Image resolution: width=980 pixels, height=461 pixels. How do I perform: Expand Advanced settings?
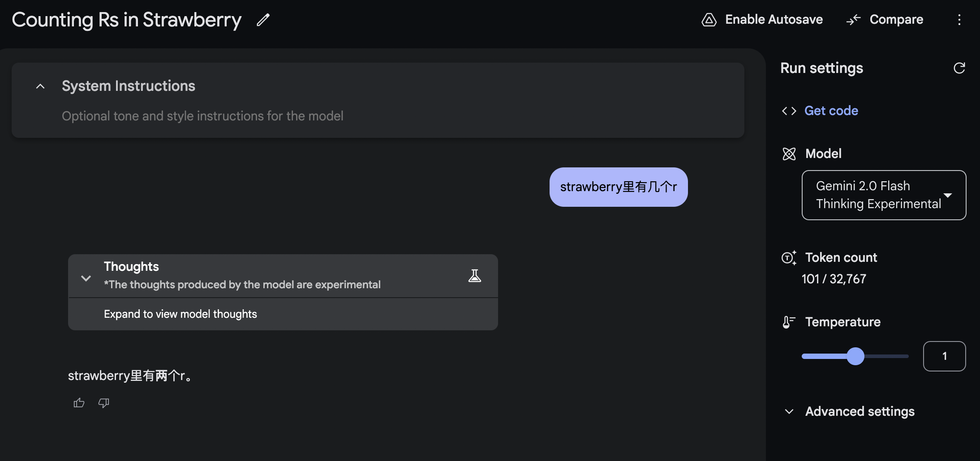click(x=789, y=412)
